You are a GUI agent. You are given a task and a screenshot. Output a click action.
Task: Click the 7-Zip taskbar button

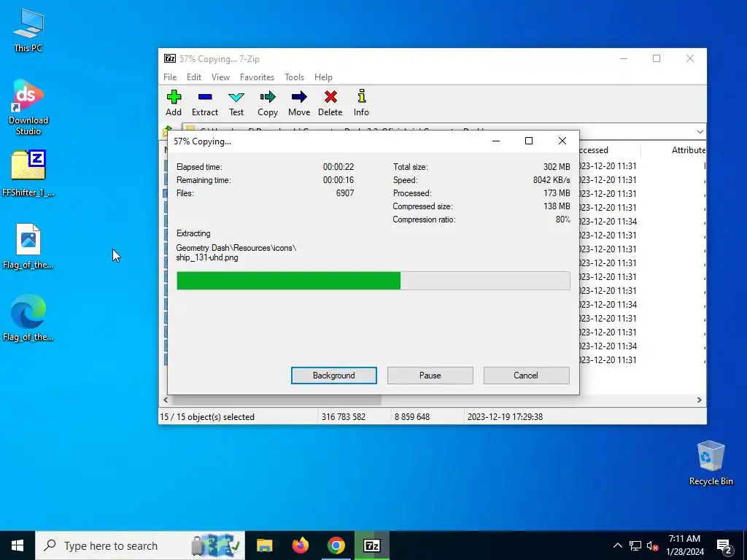[x=371, y=545]
